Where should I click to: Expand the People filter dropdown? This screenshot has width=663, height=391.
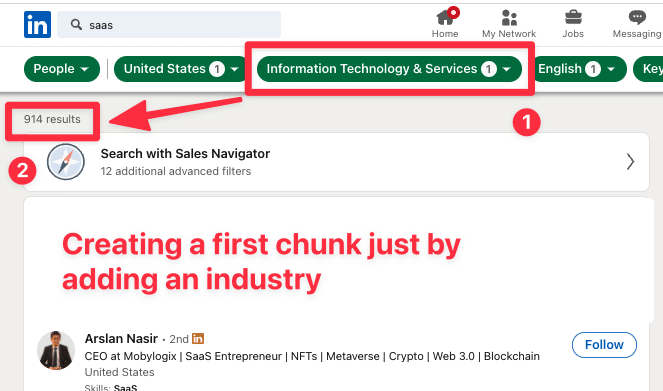point(62,69)
